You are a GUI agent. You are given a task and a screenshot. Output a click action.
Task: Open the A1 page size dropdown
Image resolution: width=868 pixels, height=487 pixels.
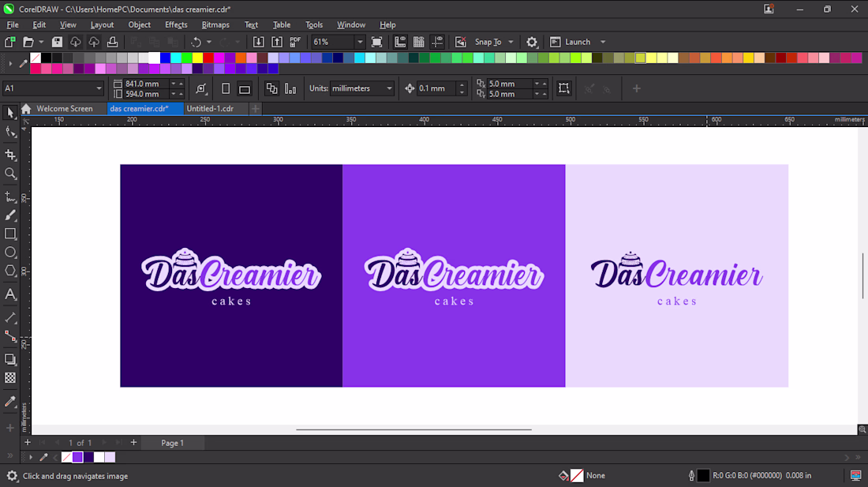point(99,88)
